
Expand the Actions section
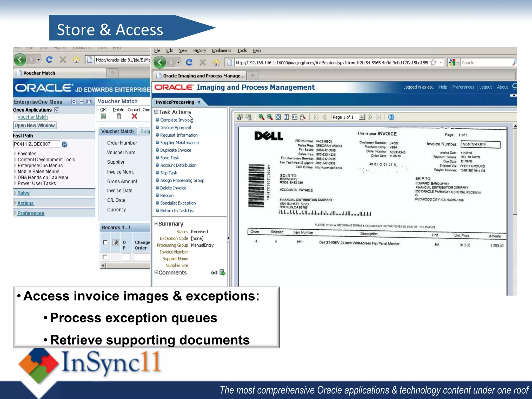(x=15, y=203)
